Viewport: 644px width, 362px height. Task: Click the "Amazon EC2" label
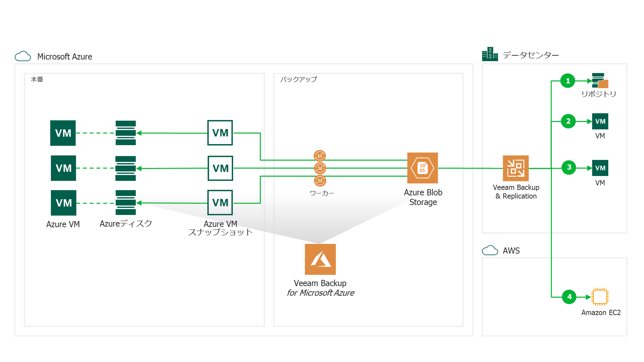tap(601, 312)
